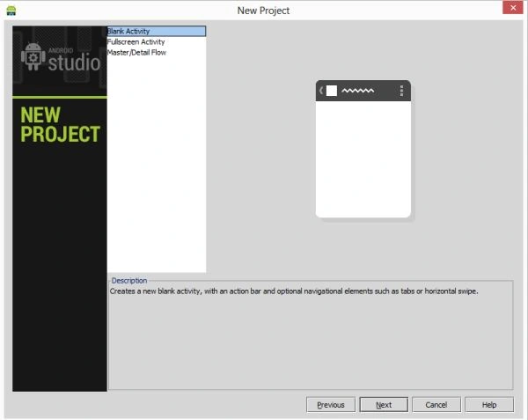The height and width of the screenshot is (420, 528).
Task: Select Master/Detail Flow template
Action: coord(157,53)
